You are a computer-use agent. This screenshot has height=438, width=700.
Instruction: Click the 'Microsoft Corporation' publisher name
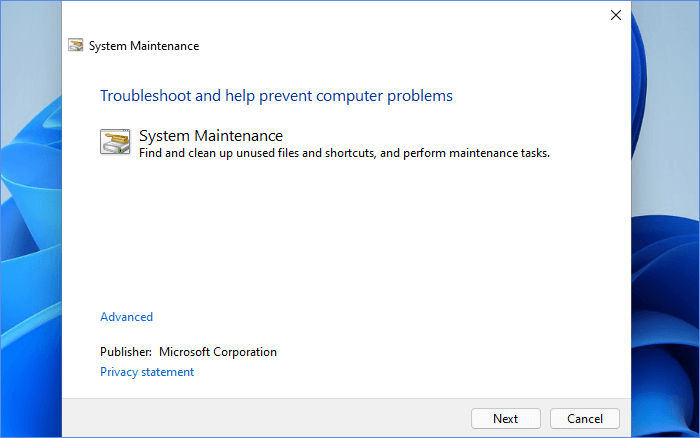point(218,352)
